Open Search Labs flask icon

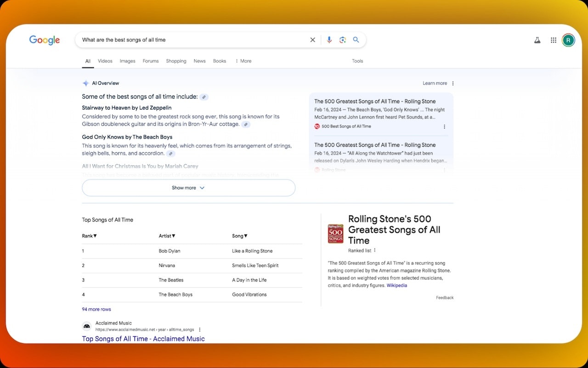click(537, 40)
